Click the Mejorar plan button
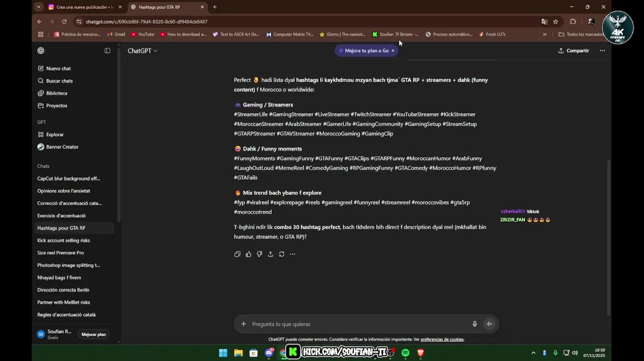 (x=94, y=334)
